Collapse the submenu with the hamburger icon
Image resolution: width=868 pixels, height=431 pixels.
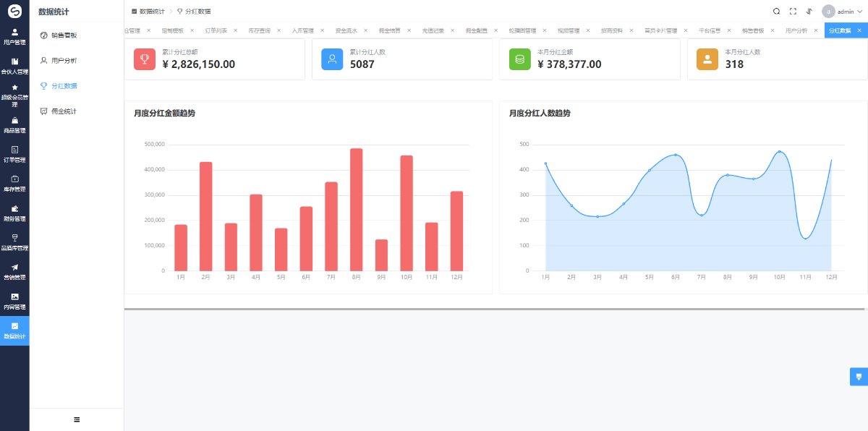point(77,419)
